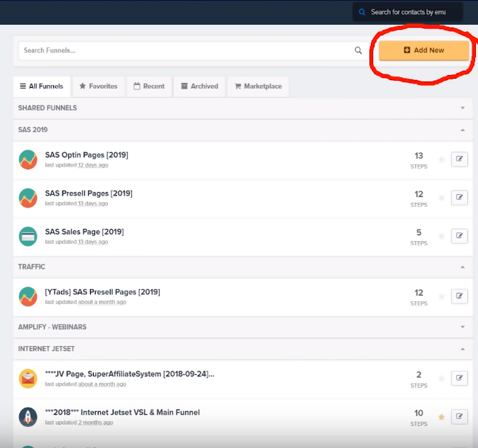Favorite [YTads] SAS Presell Pages with star
This screenshot has width=478, height=448.
click(441, 296)
